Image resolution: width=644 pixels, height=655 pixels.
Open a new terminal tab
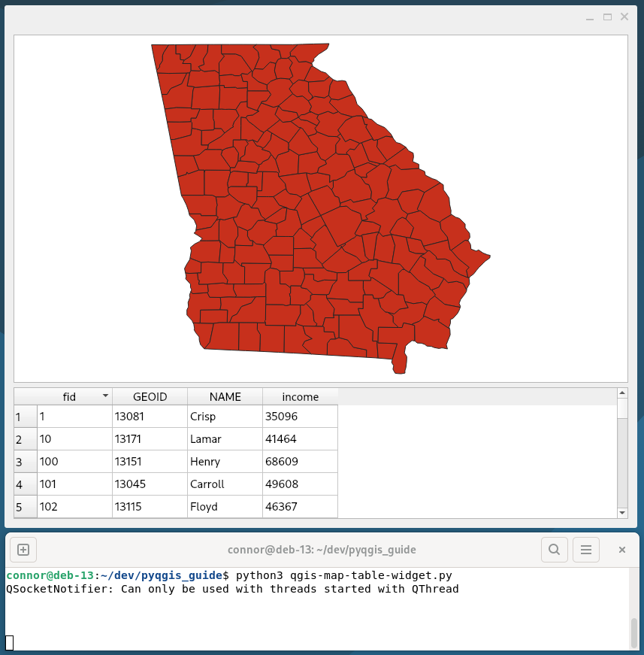tap(23, 550)
